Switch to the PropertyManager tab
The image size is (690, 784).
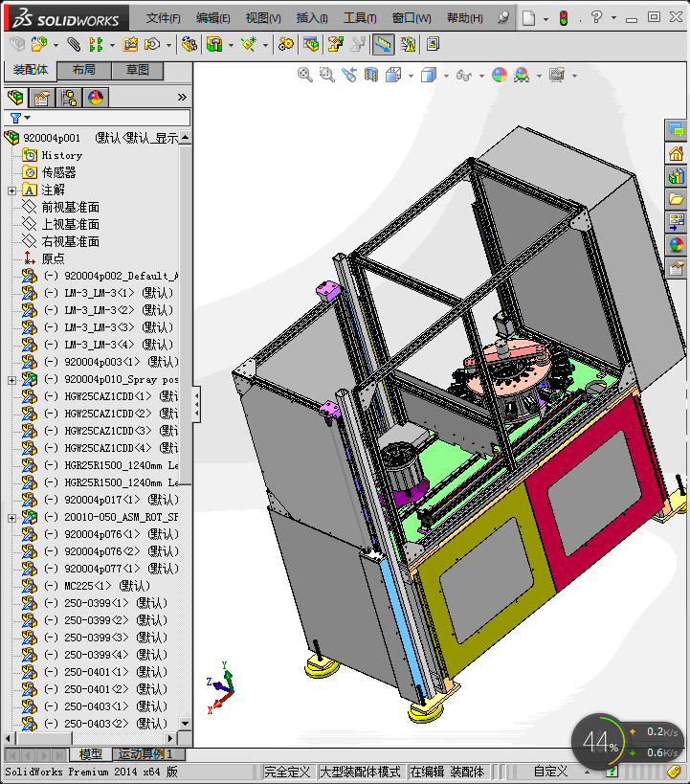42,98
